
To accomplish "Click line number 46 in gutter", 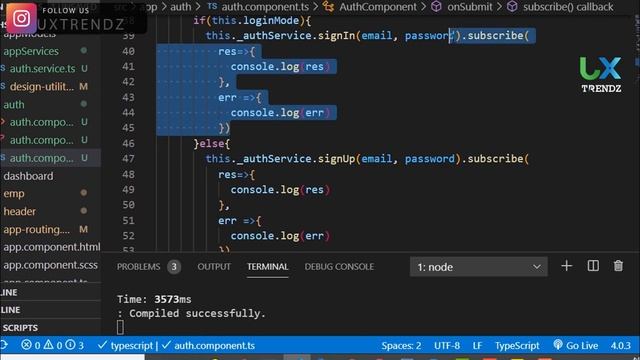I will [128, 143].
